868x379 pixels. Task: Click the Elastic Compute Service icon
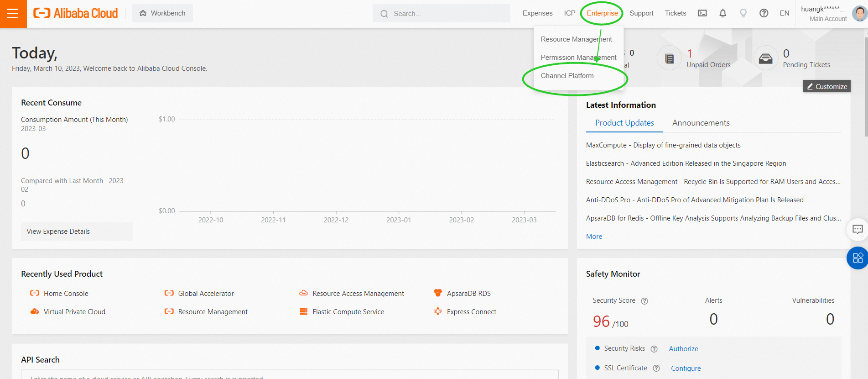[303, 311]
